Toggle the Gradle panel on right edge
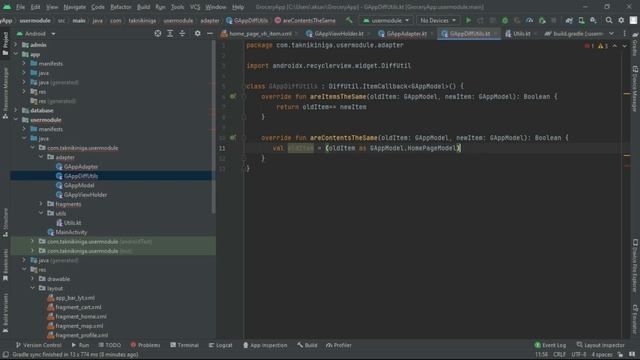Viewport: 640px width, 360px height. (x=635, y=44)
